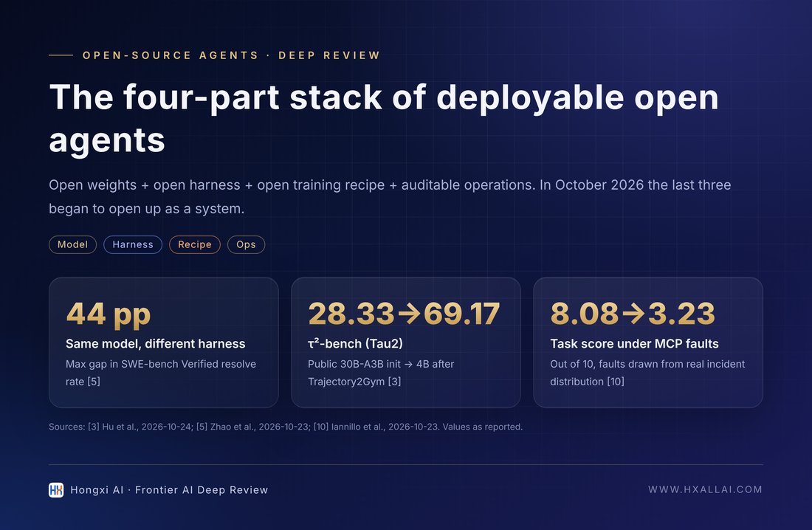Viewport: 812px width, 530px height.
Task: Click the '8.08→3.23' metric value
Action: tap(633, 314)
